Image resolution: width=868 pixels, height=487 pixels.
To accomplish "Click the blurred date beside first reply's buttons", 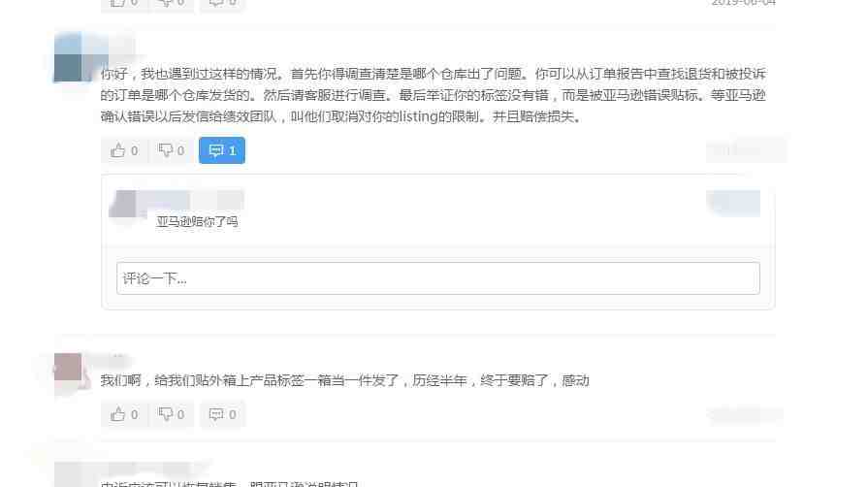I will (746, 150).
